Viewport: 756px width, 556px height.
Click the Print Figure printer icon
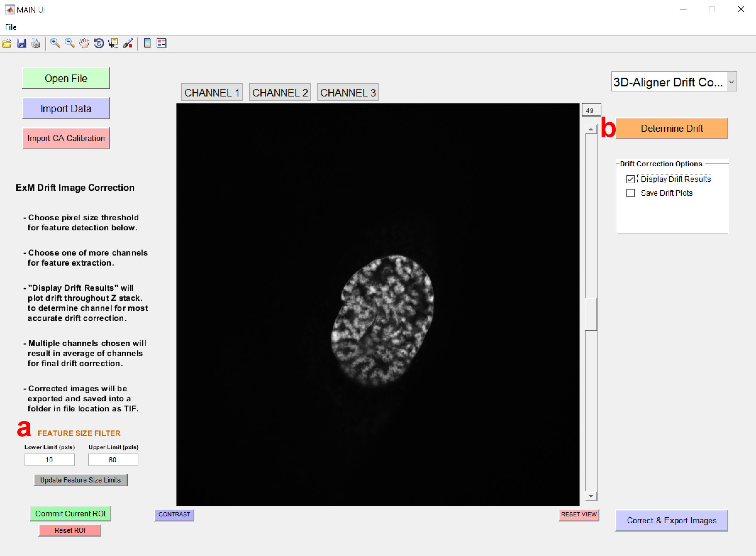coord(36,43)
